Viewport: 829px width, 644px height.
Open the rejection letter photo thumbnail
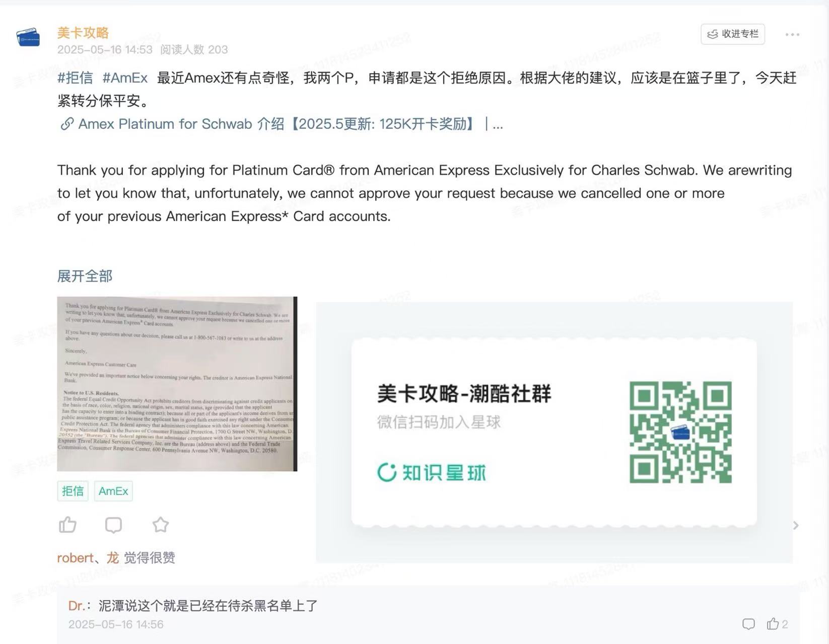point(177,384)
